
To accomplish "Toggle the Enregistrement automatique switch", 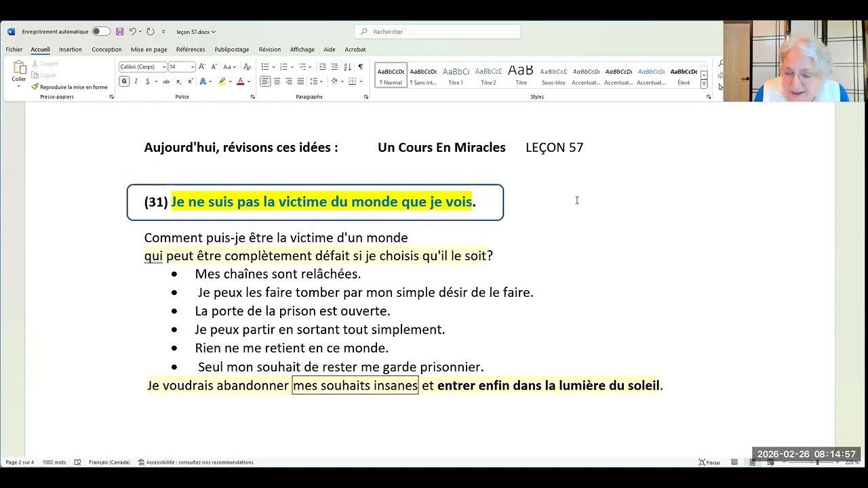I will [101, 32].
